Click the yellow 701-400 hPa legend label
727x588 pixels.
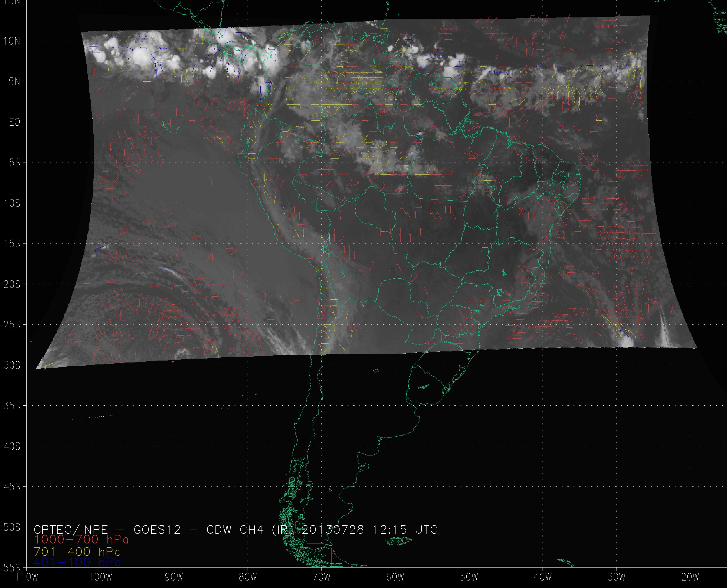[77, 552]
